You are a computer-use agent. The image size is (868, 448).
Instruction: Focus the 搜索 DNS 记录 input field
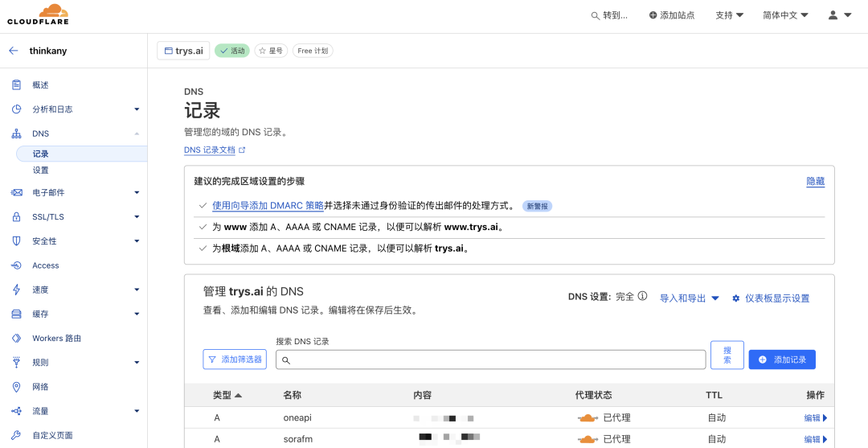490,360
